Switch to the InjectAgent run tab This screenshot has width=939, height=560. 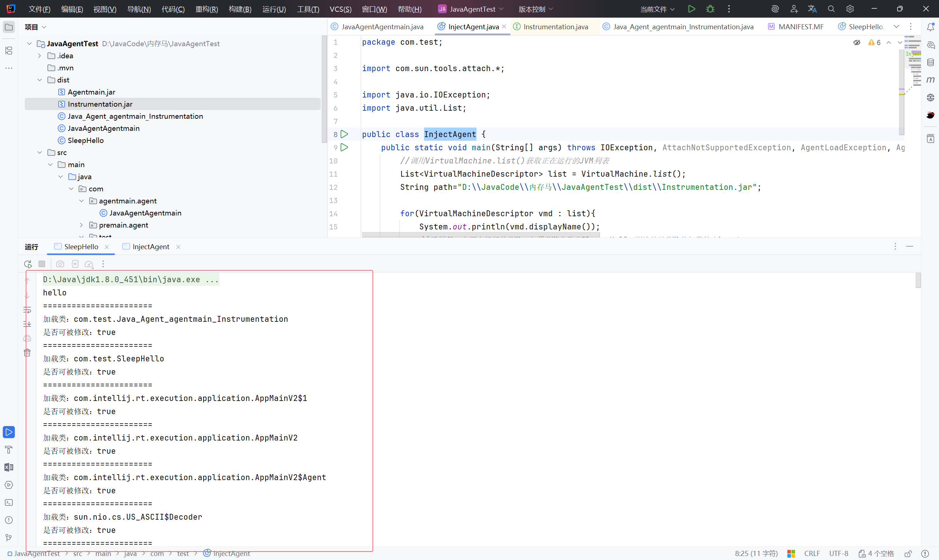click(151, 247)
